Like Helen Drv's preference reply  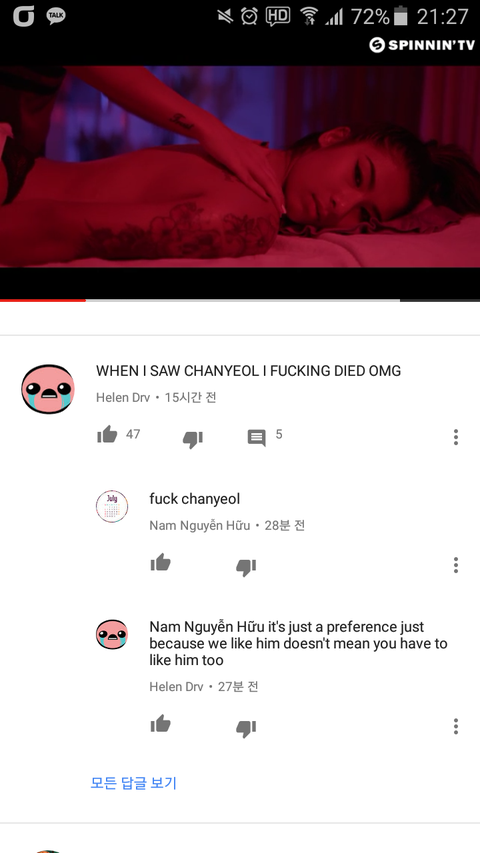tap(161, 724)
